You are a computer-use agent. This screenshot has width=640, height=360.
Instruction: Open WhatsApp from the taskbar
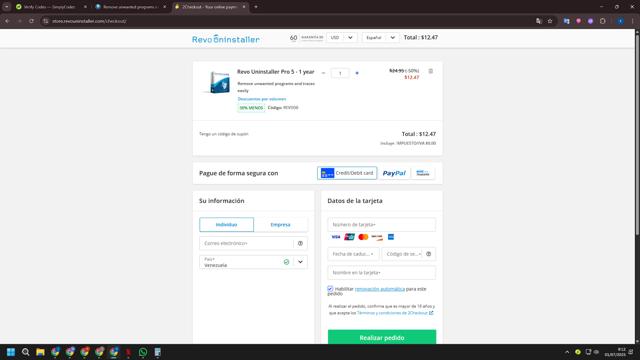coord(143,352)
